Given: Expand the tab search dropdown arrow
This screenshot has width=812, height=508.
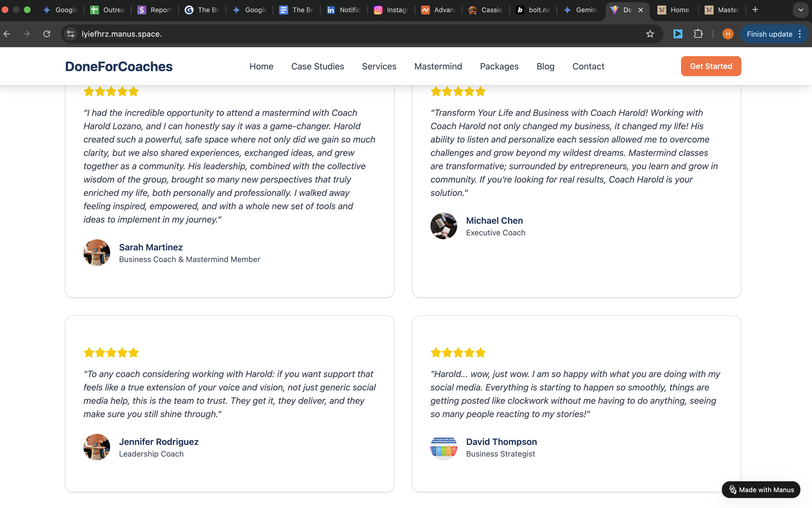Looking at the screenshot, I should [801, 10].
